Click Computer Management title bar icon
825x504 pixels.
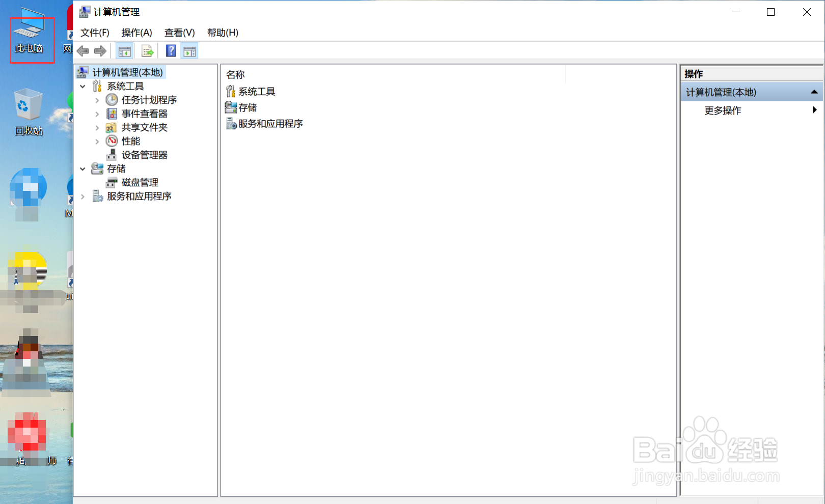point(85,12)
